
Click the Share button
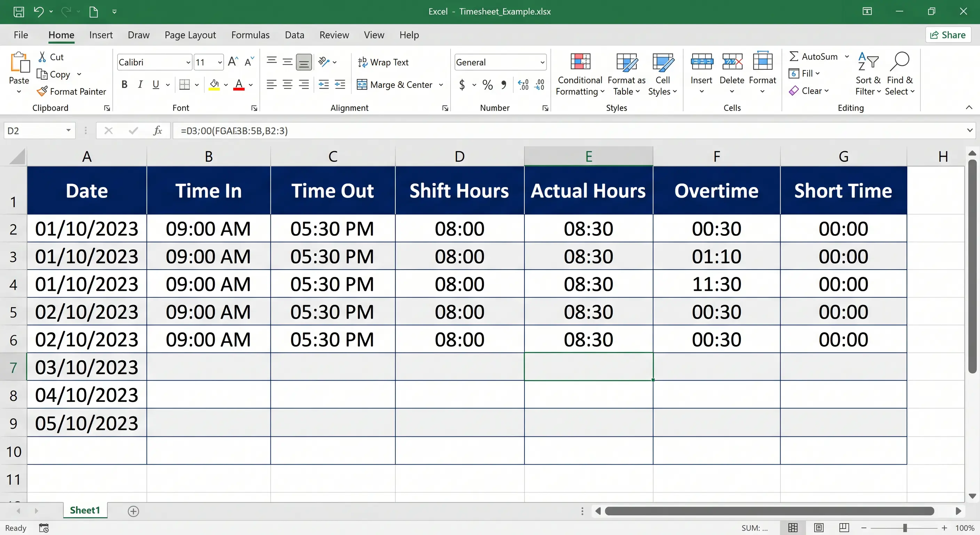coord(948,35)
